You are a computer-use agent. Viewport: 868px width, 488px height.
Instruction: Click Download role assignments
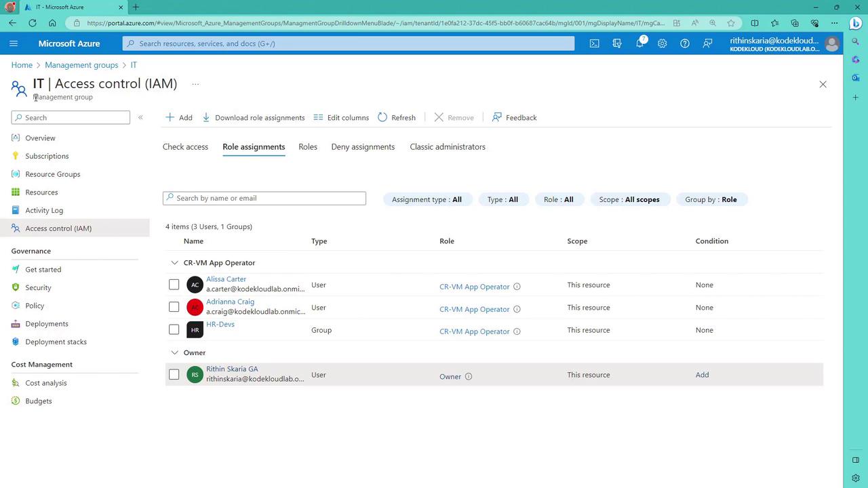[254, 117]
